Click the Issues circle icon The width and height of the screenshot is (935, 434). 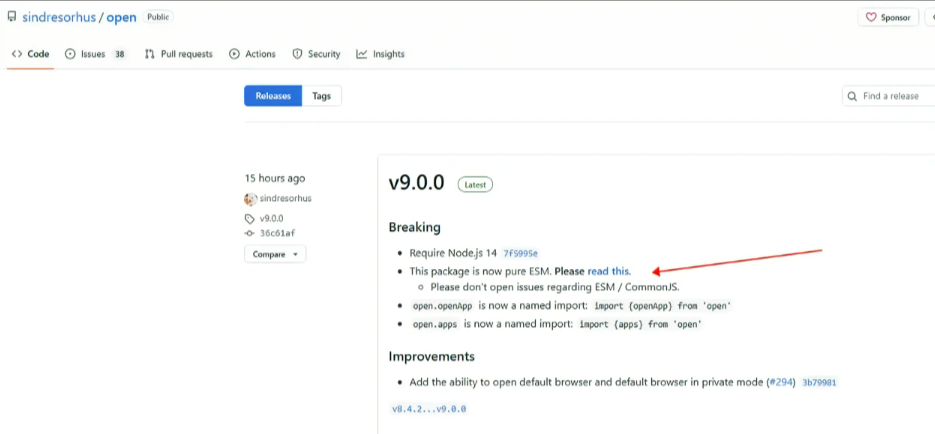(70, 54)
